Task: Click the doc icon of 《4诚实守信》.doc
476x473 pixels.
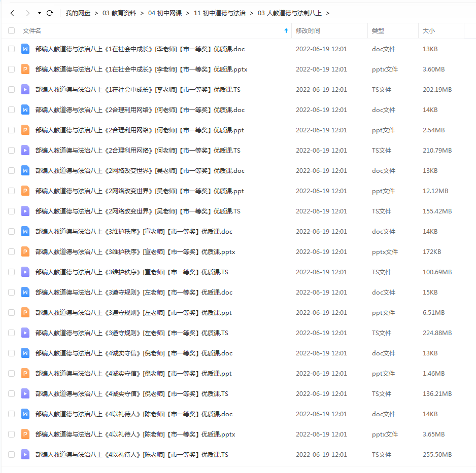Action: coord(25,353)
